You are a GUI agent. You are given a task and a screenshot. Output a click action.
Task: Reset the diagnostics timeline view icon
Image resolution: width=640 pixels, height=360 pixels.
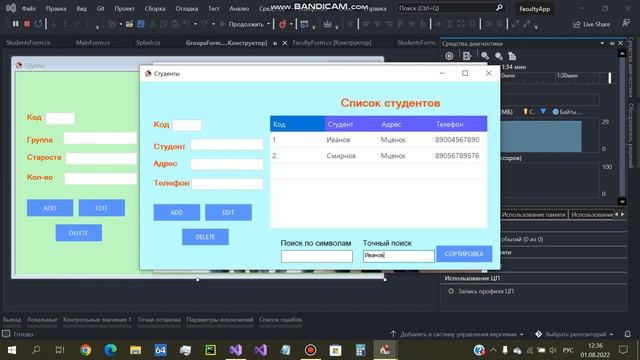(x=512, y=56)
